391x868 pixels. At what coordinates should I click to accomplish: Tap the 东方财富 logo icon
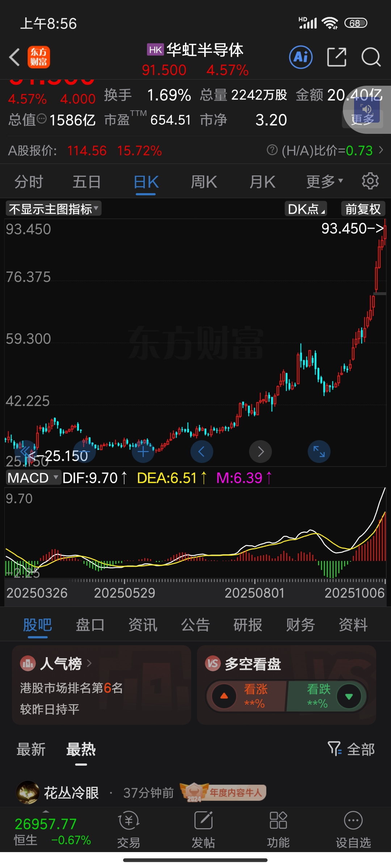39,57
